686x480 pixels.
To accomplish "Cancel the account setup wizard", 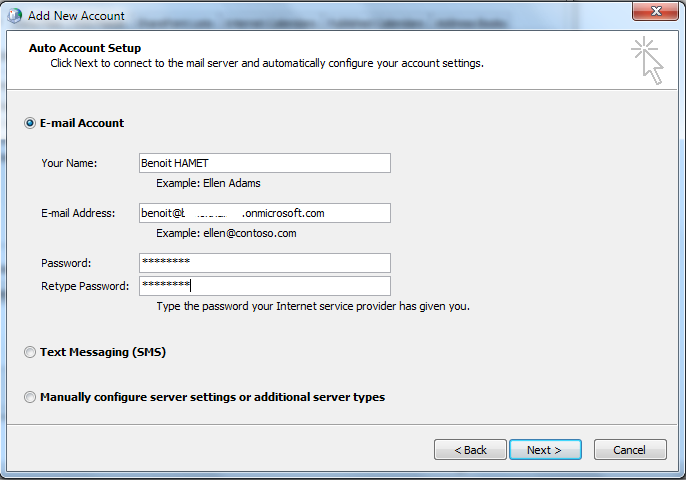I will [x=630, y=450].
